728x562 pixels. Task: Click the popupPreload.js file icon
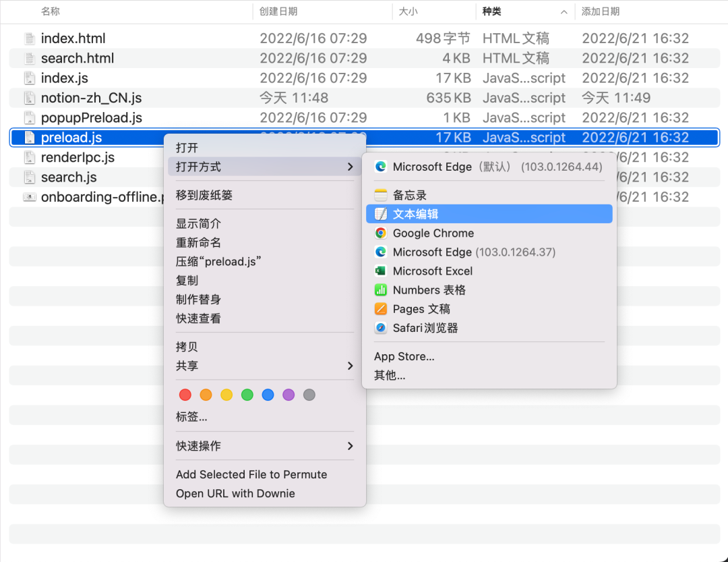tap(29, 117)
